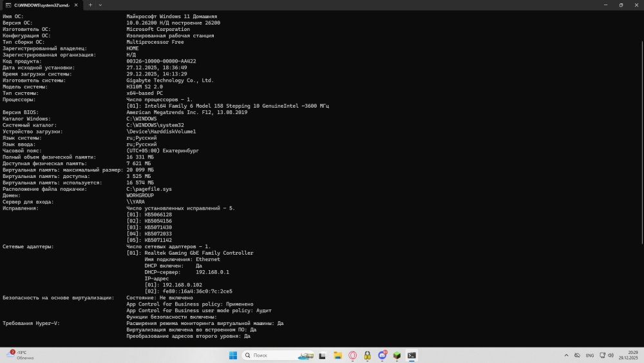Click the text 'x64-based PC'

(144, 93)
